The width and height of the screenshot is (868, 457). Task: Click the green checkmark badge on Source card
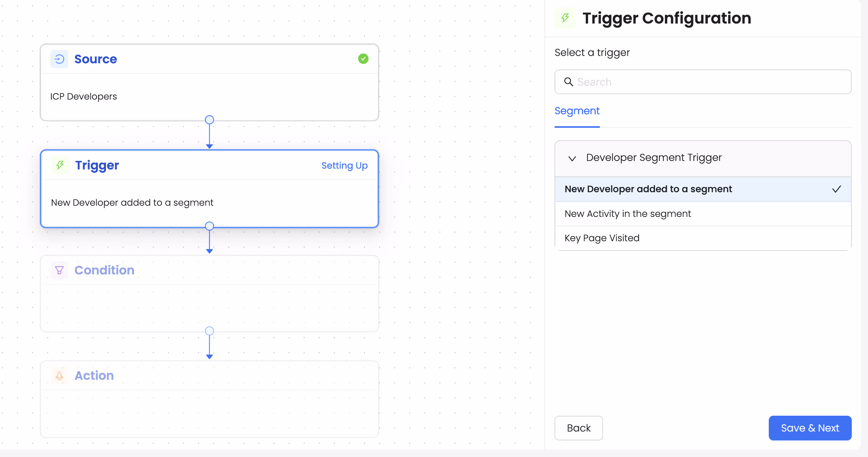(363, 59)
